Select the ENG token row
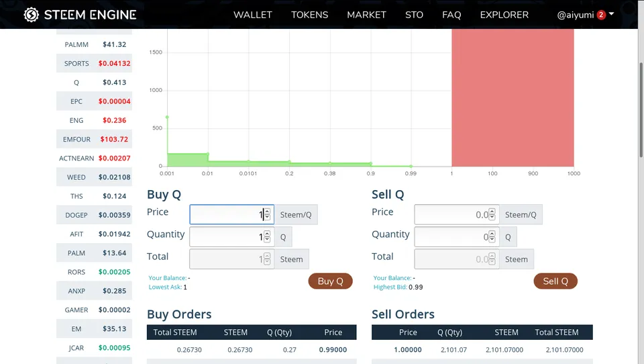This screenshot has height=364, width=644. 94,120
